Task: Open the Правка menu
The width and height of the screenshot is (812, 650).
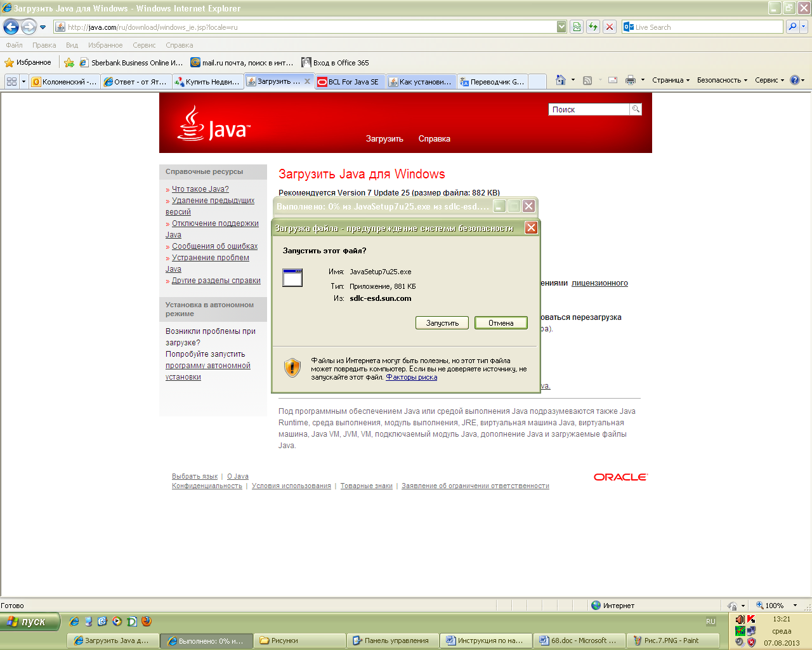Action: point(44,45)
